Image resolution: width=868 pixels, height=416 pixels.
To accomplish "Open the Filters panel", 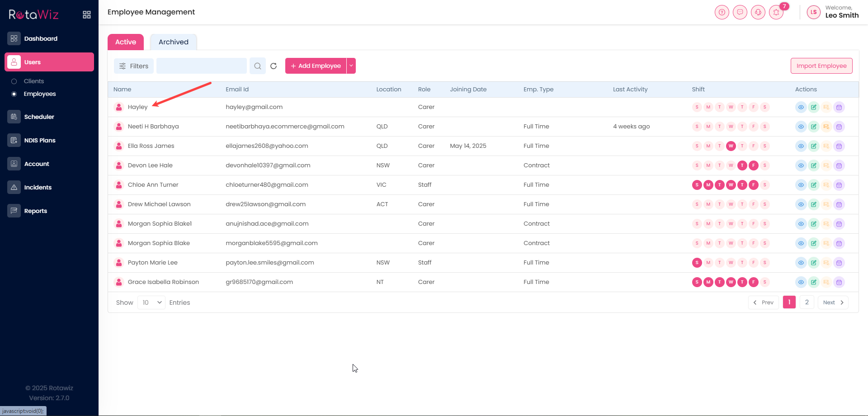I will pyautogui.click(x=134, y=66).
